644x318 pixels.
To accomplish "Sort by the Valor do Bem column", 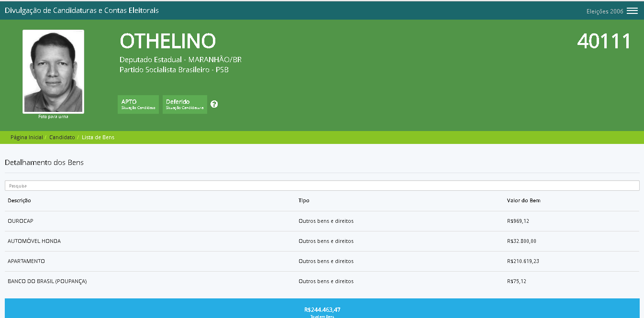I will coord(523,200).
